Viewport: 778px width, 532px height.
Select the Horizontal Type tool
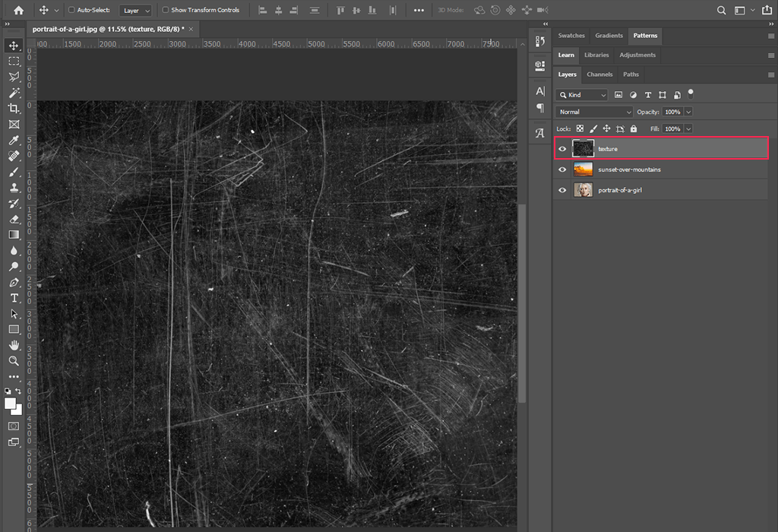(x=14, y=298)
